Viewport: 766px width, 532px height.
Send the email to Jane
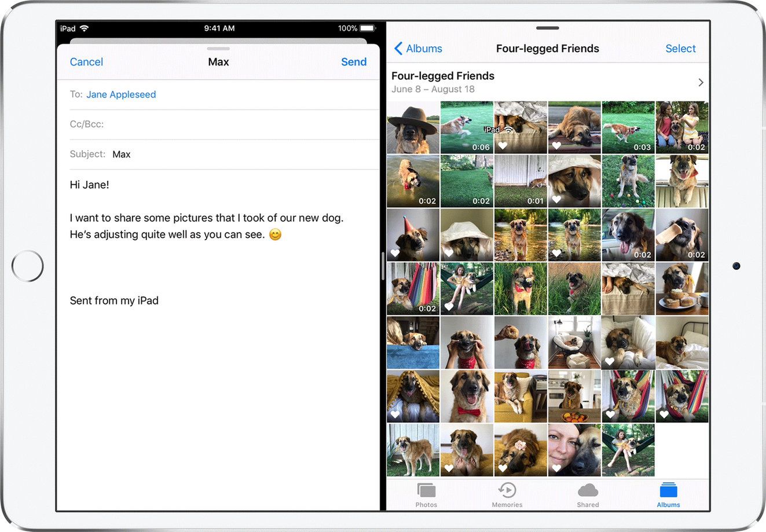354,62
